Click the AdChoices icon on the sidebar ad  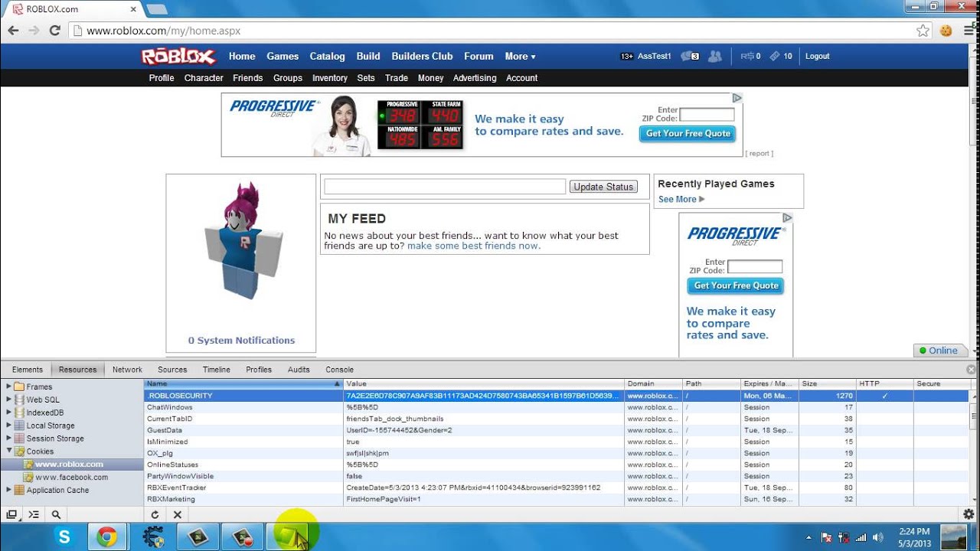coord(787,218)
